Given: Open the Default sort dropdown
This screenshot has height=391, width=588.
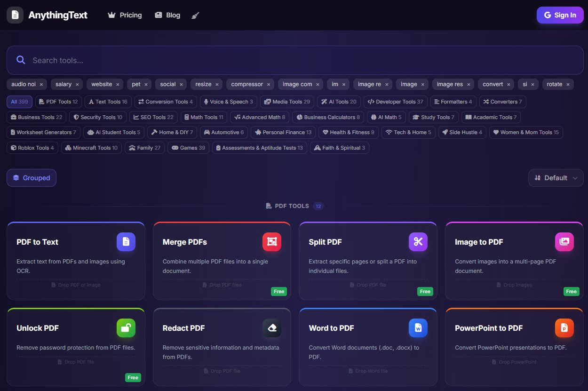Looking at the screenshot, I should 556,178.
